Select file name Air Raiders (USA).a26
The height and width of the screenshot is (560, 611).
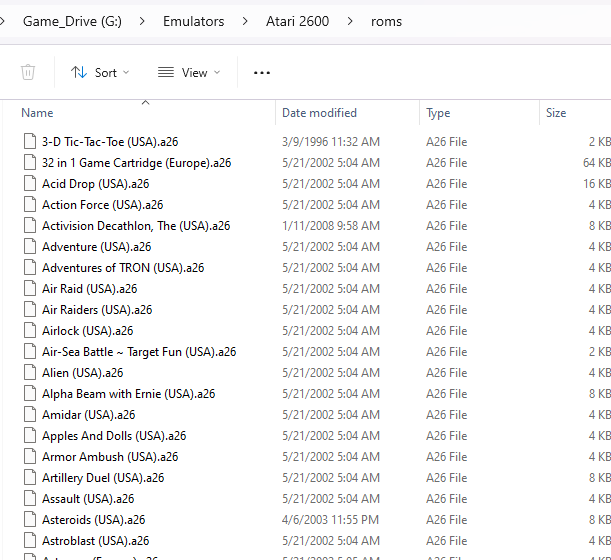point(97,310)
